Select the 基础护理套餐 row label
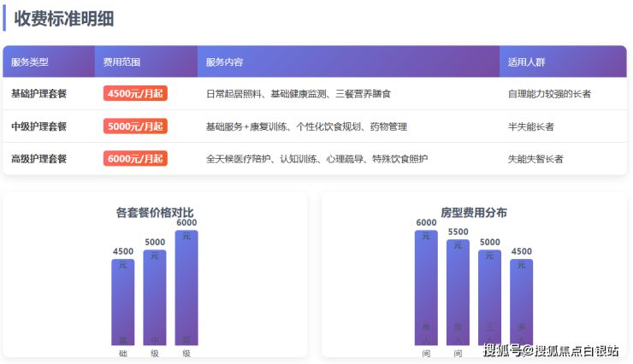The width and height of the screenshot is (633, 364). click(38, 94)
